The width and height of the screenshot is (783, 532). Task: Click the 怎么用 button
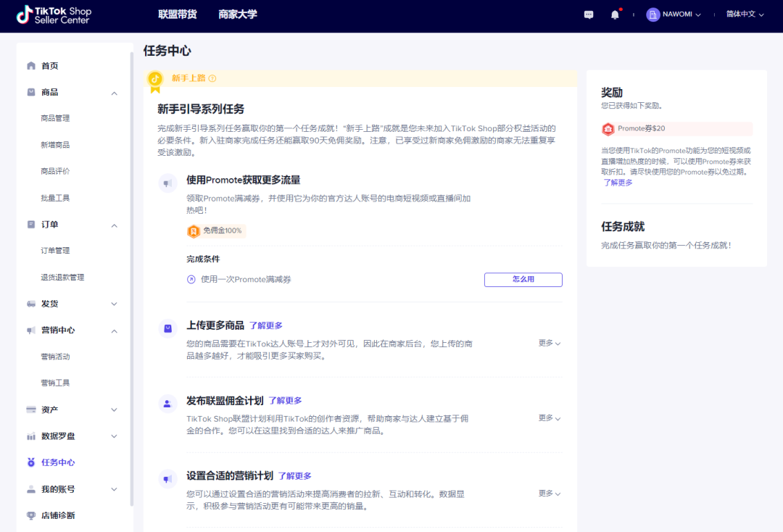coord(523,280)
